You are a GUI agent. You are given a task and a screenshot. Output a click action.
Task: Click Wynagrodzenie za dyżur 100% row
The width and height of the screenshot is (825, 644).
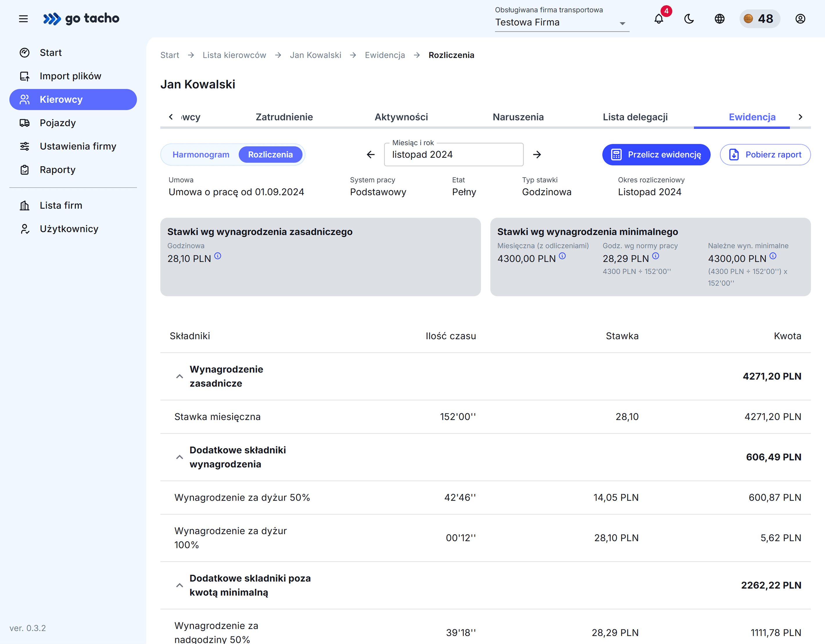point(485,538)
